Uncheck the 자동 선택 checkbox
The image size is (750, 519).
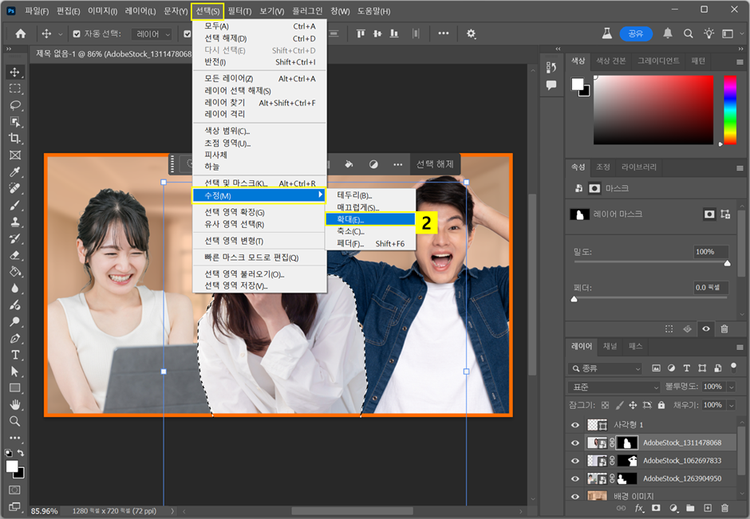77,34
